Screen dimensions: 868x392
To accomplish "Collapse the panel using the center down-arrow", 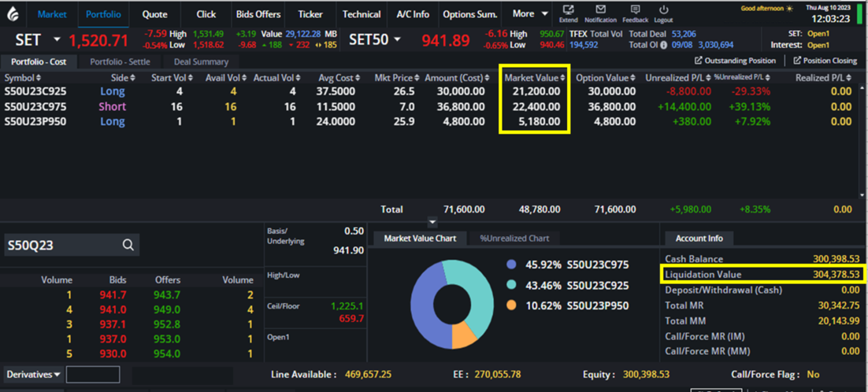I will (432, 223).
